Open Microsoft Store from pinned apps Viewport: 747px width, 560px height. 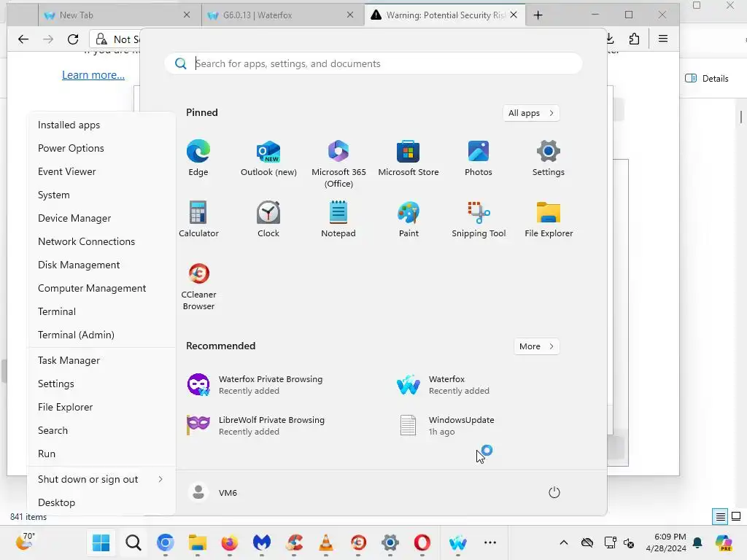409,157
